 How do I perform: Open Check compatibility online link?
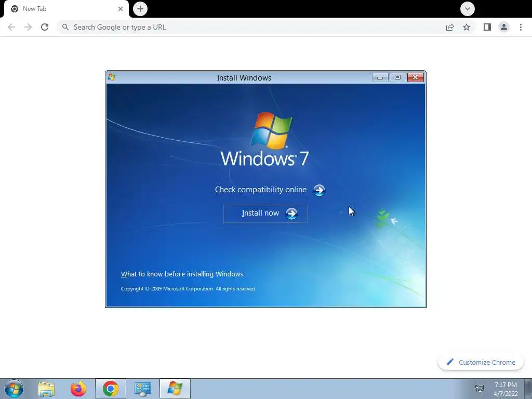tap(261, 190)
